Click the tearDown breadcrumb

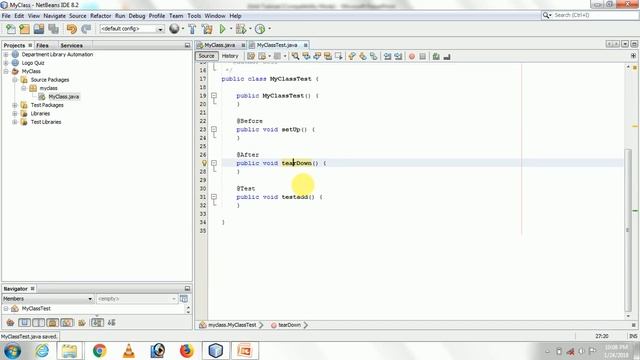click(x=289, y=325)
